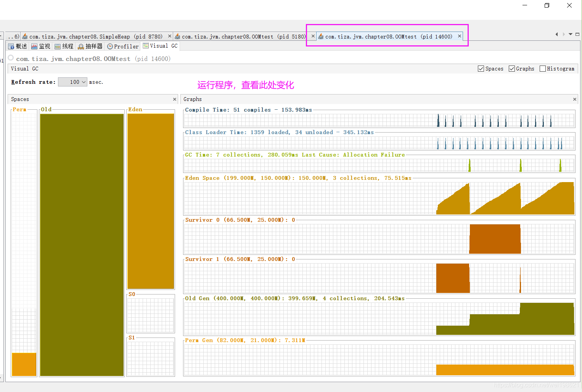Click the Visual GC tab icon
Image resolution: width=582 pixels, height=392 pixels.
click(146, 46)
